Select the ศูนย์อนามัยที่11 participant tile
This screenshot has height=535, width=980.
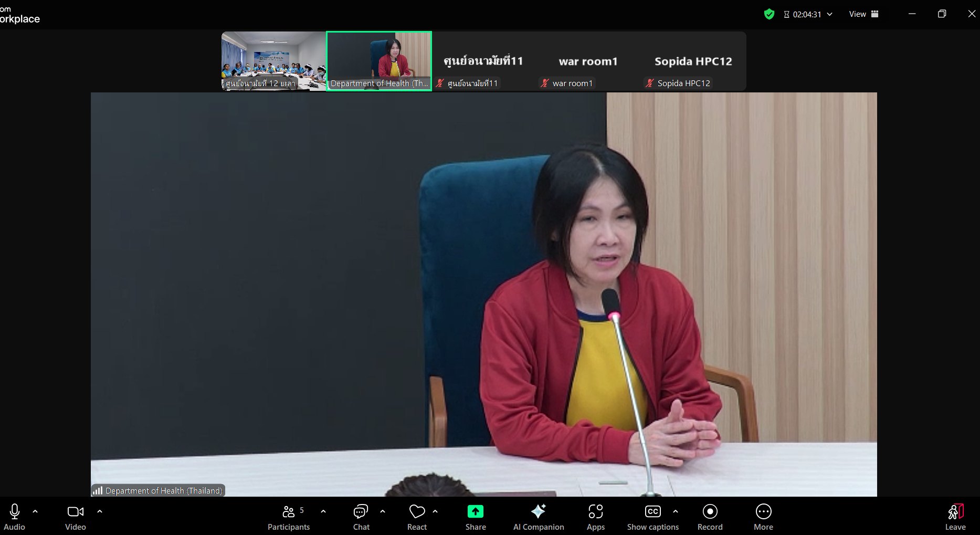point(483,61)
